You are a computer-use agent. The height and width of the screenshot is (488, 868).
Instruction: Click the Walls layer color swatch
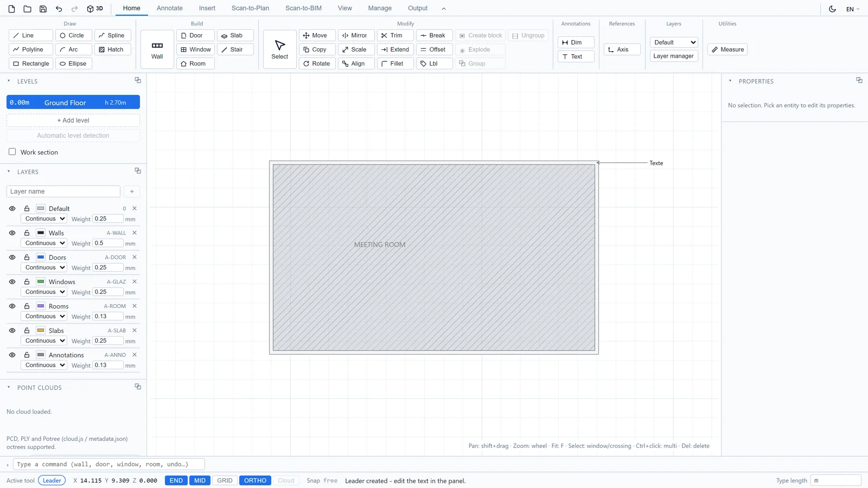tap(41, 233)
